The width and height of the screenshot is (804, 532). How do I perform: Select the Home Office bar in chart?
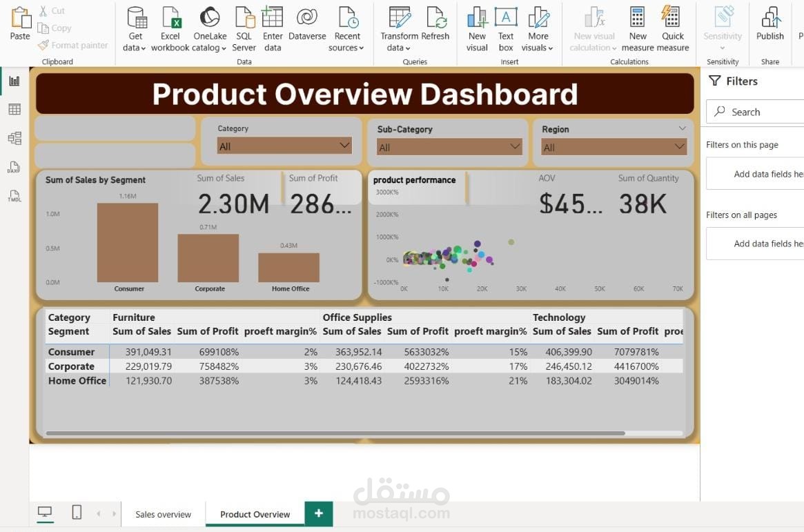coord(288,267)
